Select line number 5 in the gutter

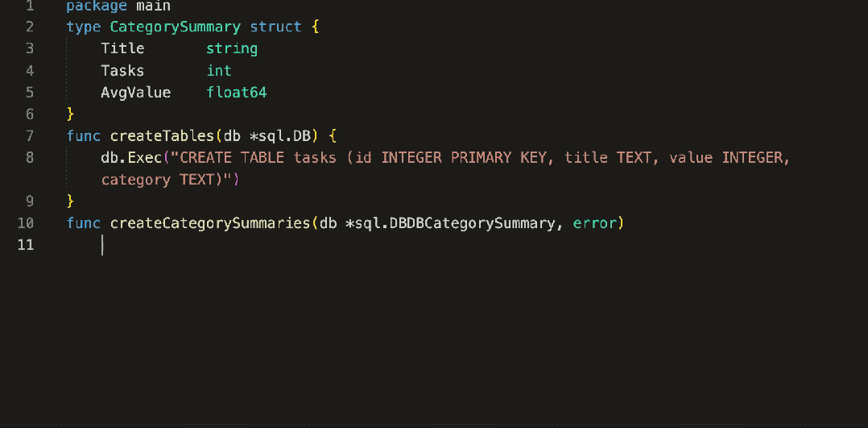point(30,93)
